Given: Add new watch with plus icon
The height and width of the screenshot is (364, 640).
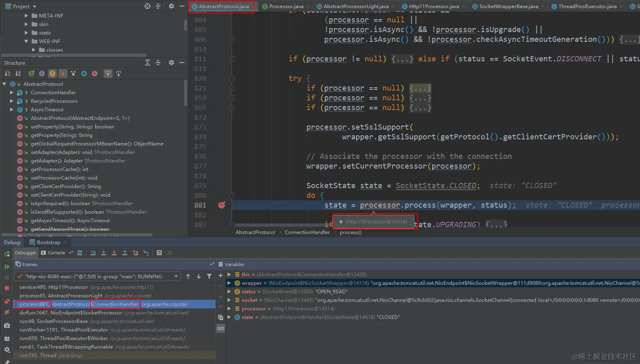Looking at the screenshot, I should pos(221,275).
